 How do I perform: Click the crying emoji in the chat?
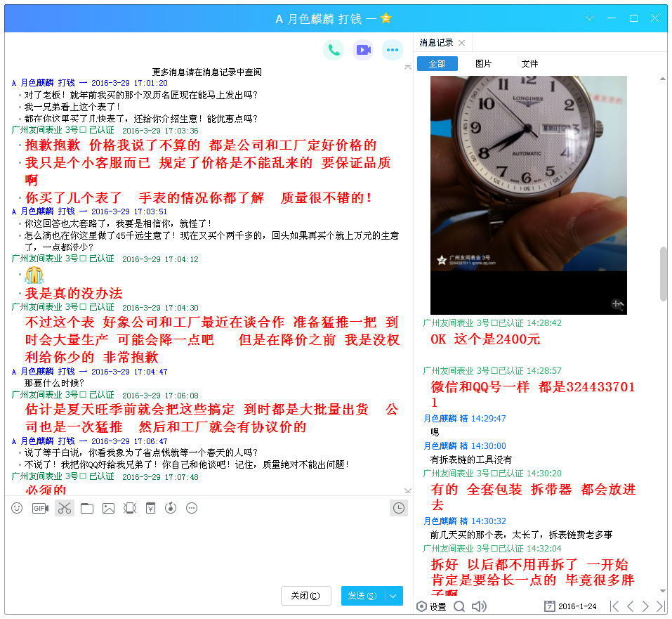pos(34,275)
